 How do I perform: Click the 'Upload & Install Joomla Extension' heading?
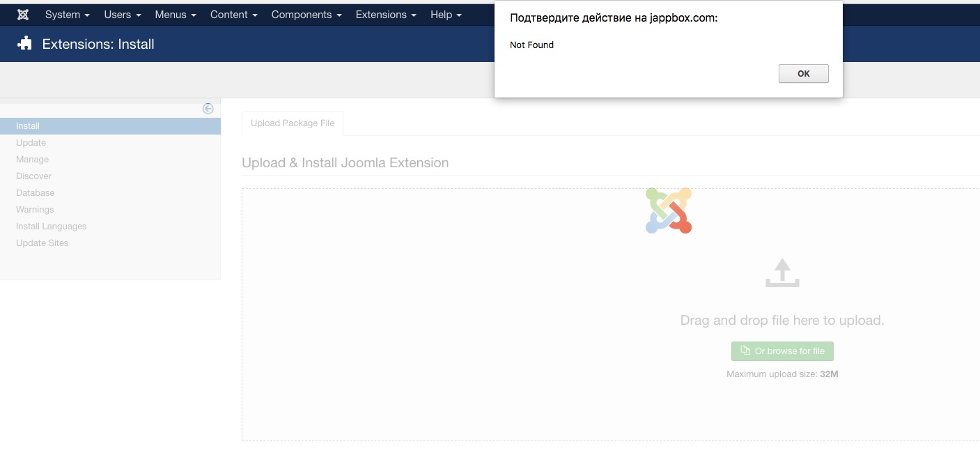345,163
